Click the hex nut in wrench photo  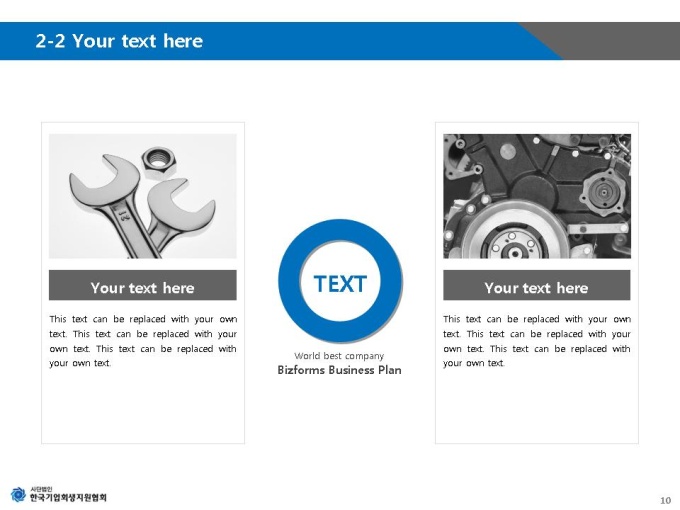point(158,160)
